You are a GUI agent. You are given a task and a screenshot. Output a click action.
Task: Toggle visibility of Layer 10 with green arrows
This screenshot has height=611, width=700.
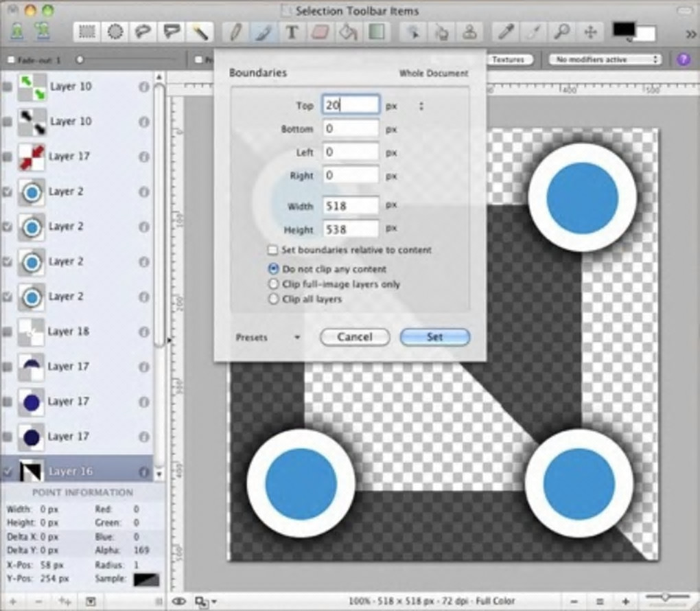pos(7,87)
